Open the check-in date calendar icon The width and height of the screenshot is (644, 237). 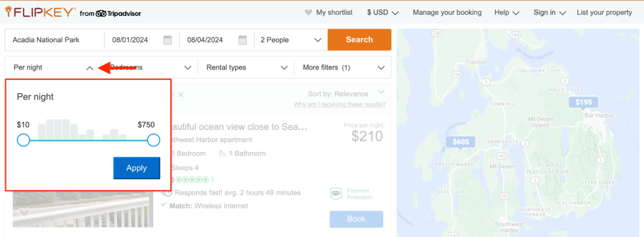coord(167,40)
